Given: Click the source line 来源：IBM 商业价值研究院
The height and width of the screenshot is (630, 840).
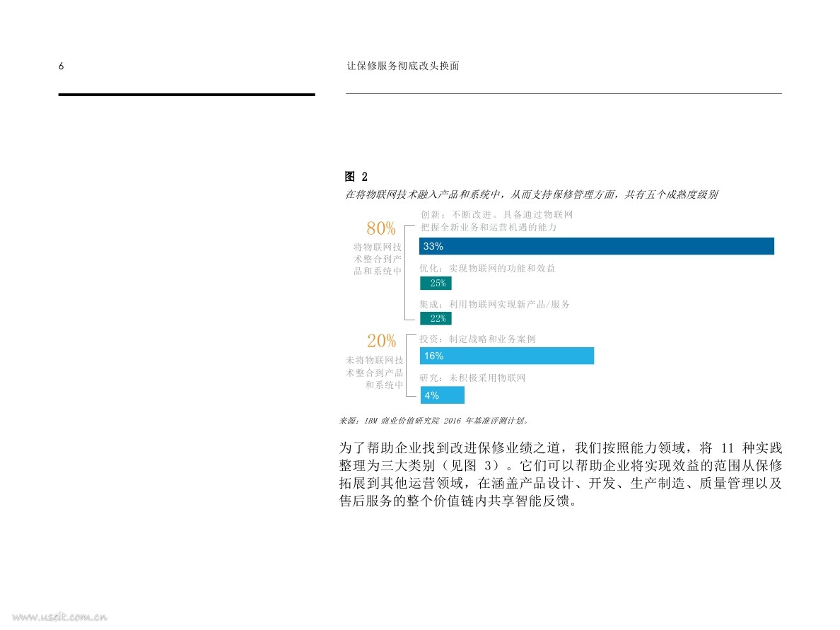Looking at the screenshot, I should 434,421.
